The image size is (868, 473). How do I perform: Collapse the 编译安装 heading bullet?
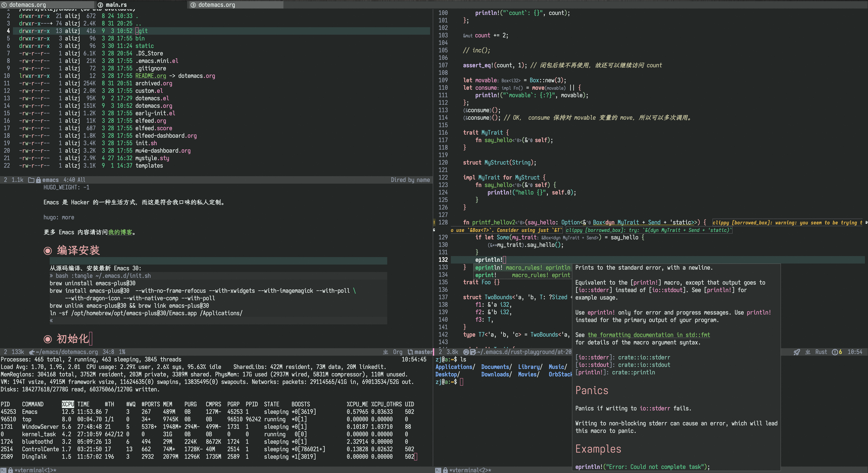pos(48,250)
